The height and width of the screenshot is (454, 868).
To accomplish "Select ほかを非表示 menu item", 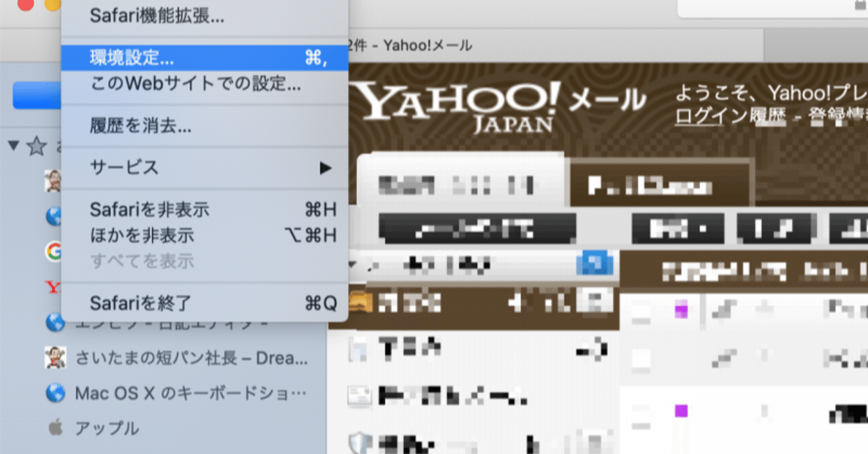I will tap(204, 235).
